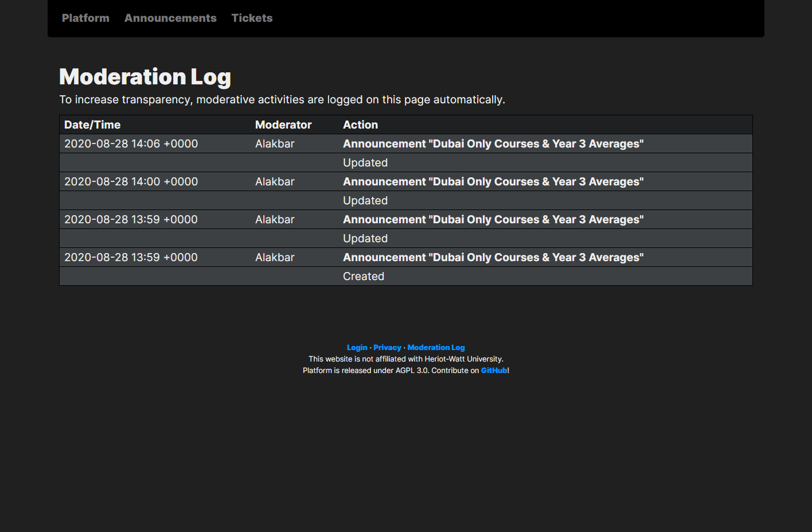Viewport: 812px width, 532px height.
Task: Visit the GitHub link in footer
Action: pyautogui.click(x=494, y=370)
